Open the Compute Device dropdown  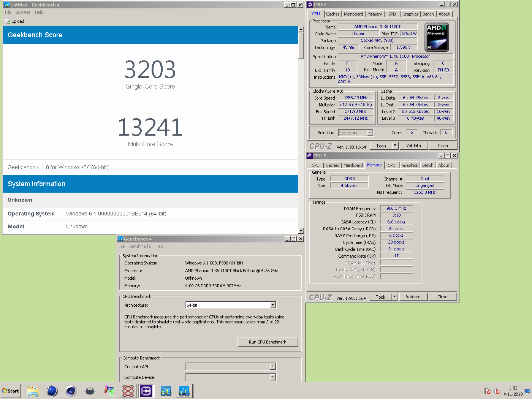272,377
